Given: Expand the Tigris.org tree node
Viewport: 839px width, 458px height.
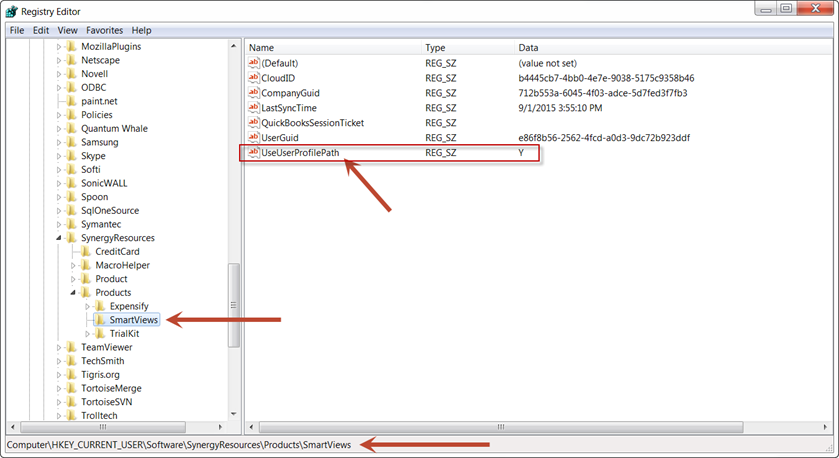Looking at the screenshot, I should (59, 375).
